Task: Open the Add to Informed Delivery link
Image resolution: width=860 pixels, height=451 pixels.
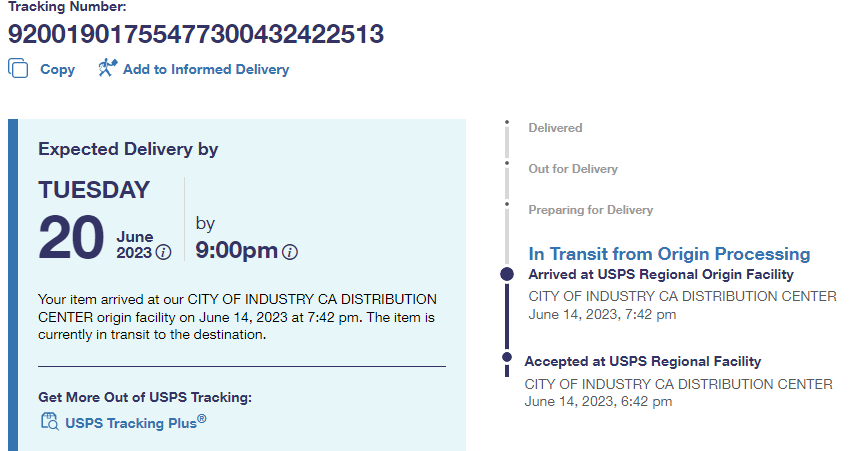Action: (x=205, y=70)
